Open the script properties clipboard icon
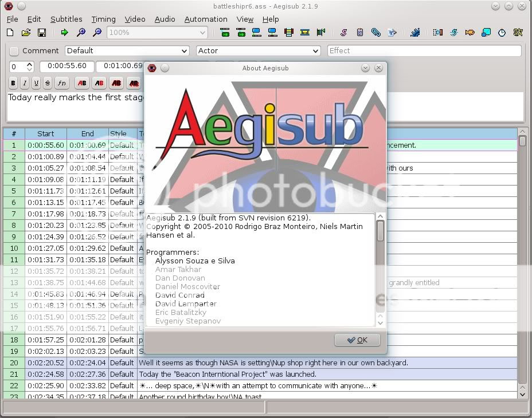This screenshot has height=418, width=532. pos(360,33)
